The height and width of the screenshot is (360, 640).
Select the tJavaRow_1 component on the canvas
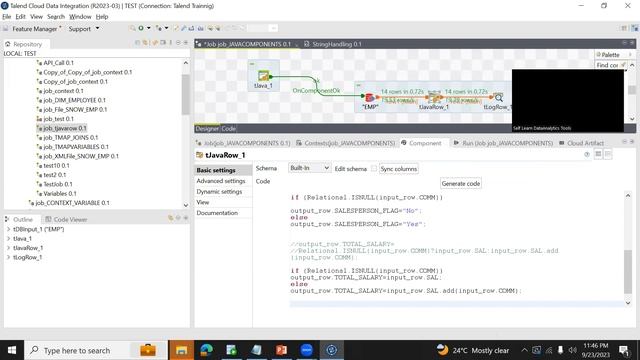point(433,97)
